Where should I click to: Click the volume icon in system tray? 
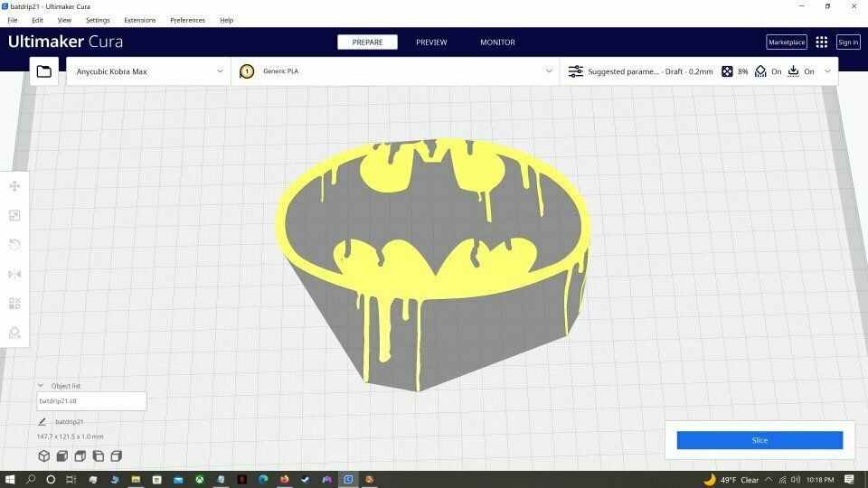click(x=796, y=480)
